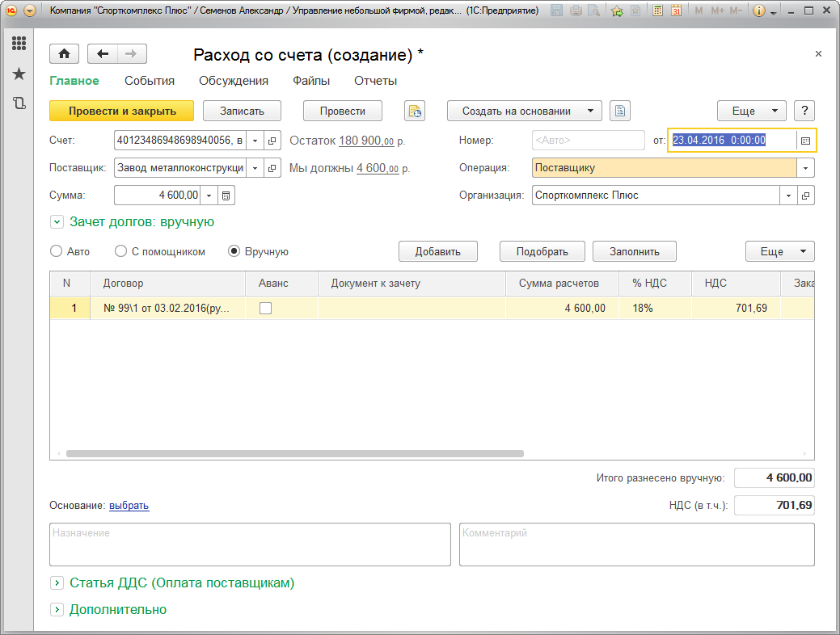Click the Номер input field
This screenshot has height=635, width=840.
pos(589,141)
